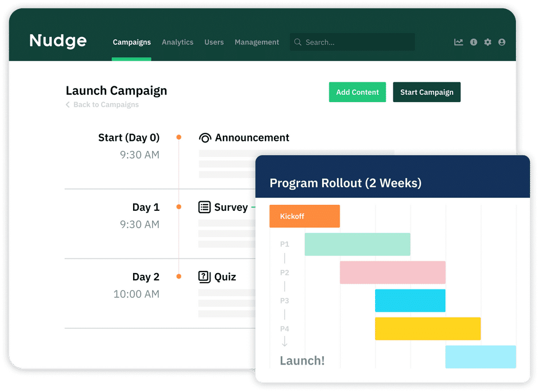This screenshot has width=539, height=392.
Task: Open settings gear icon in header
Action: pos(487,42)
